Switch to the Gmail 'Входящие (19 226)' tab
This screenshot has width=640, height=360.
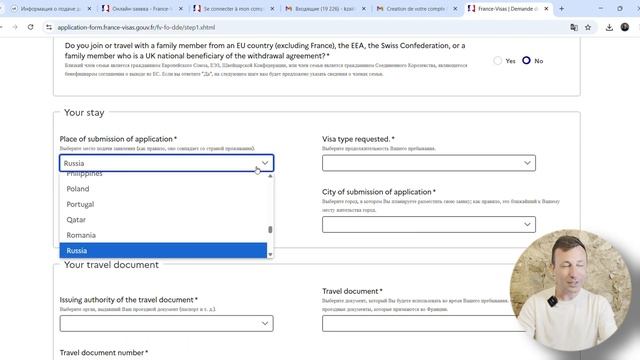point(324,9)
